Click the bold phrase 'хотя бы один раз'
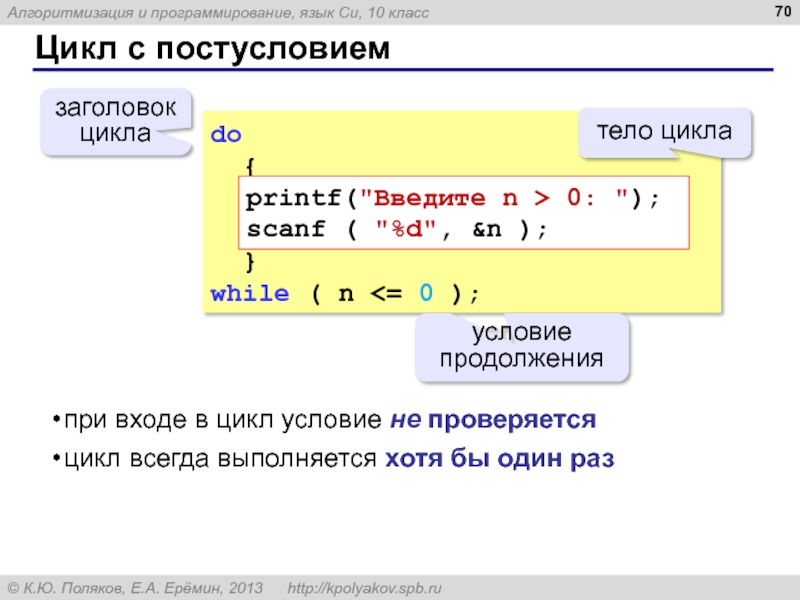 click(499, 459)
